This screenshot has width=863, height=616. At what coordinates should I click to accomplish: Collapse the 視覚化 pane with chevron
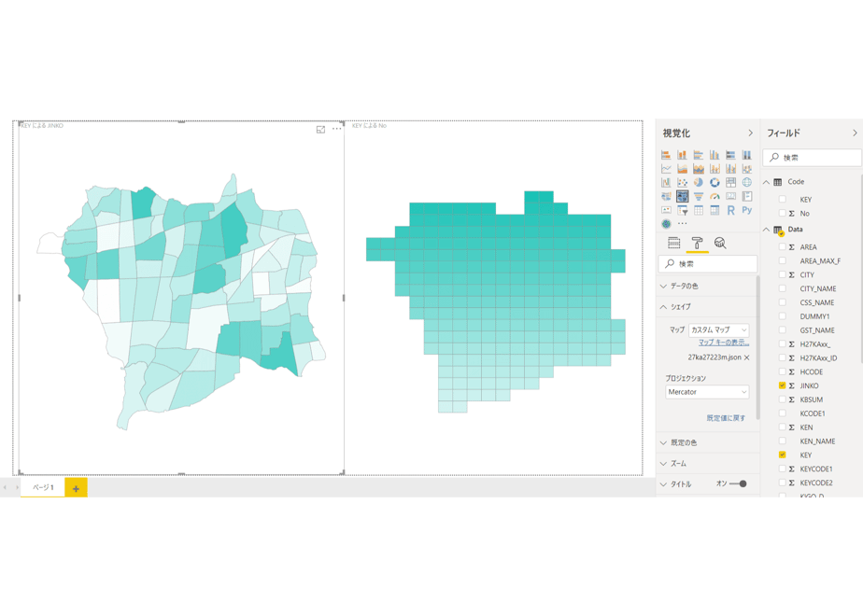coord(750,133)
